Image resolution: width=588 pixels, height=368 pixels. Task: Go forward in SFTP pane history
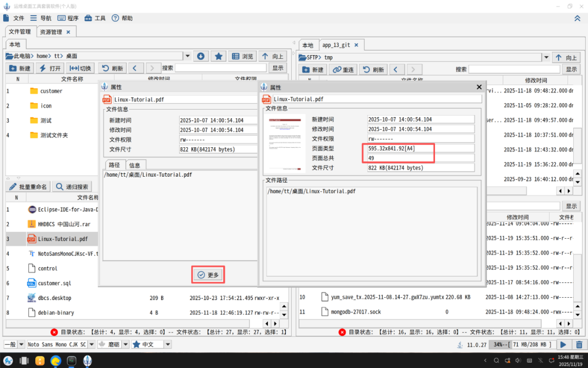(413, 69)
